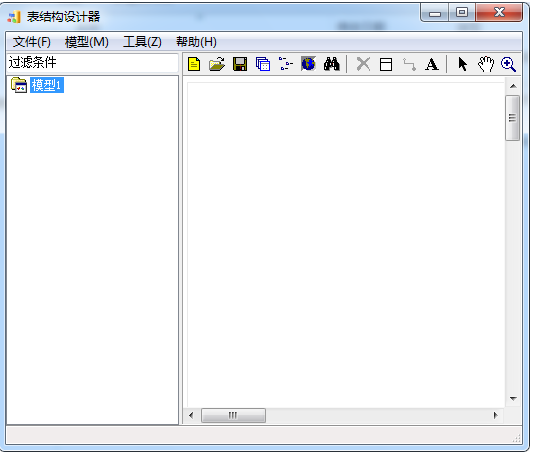Click the new document toolbar icon
Screen dimensions: 534x452
click(194, 64)
